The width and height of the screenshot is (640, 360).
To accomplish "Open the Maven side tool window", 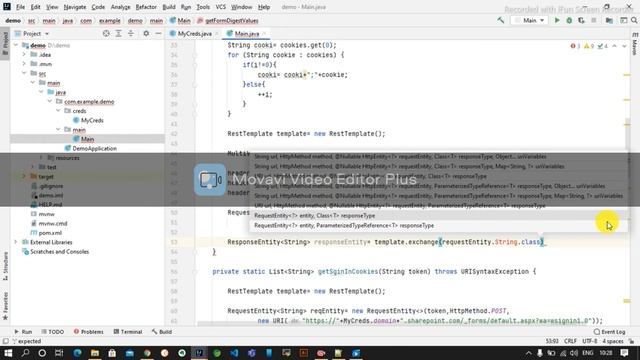I will point(635,44).
